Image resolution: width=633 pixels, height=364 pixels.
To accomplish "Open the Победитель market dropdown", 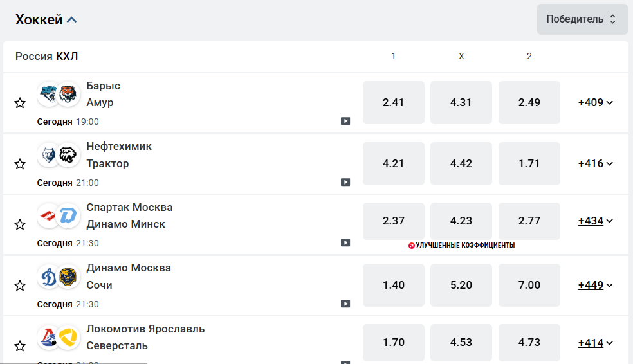I will click(x=582, y=19).
